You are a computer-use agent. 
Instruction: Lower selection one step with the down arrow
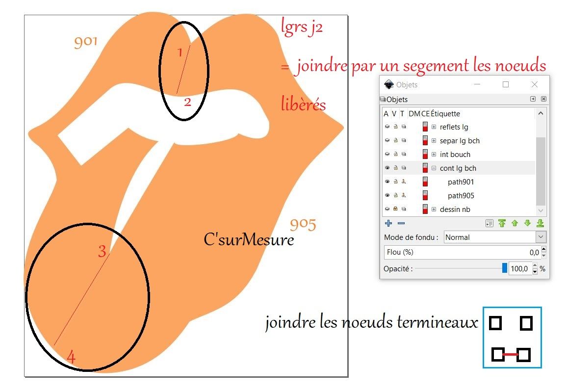[x=527, y=223]
